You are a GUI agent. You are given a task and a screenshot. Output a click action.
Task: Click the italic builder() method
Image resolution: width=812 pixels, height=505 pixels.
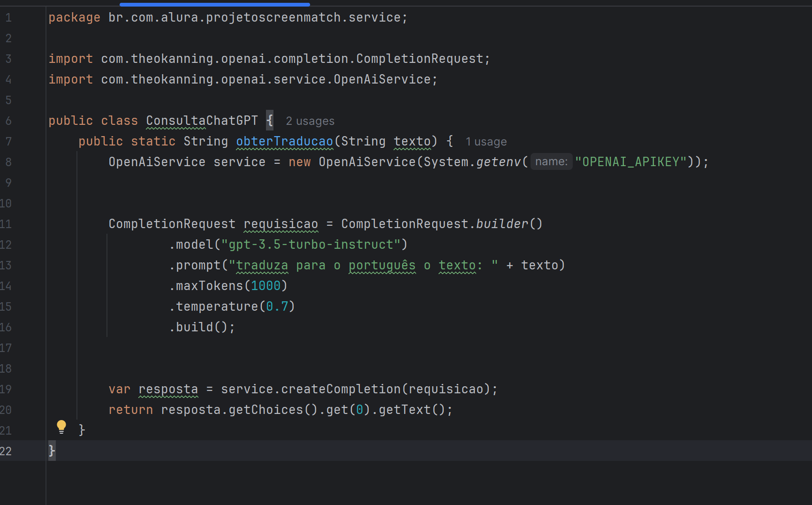pyautogui.click(x=510, y=224)
